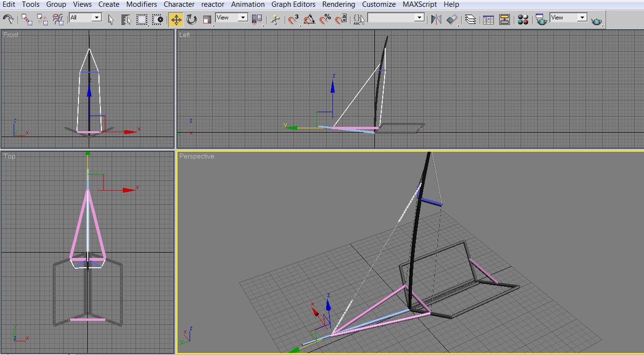Toggle the 3D Snaps magnet button
This screenshot has width=644, height=355.
point(293,20)
